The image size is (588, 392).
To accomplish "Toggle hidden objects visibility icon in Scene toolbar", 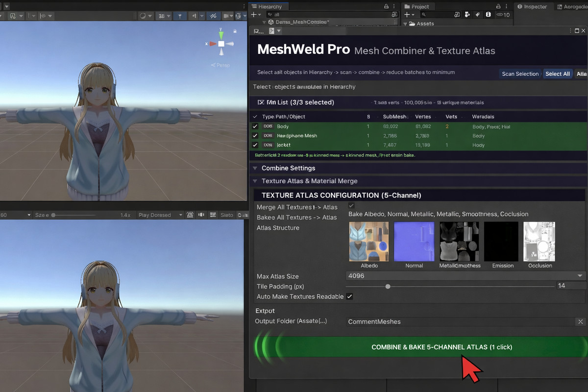I will tap(213, 16).
